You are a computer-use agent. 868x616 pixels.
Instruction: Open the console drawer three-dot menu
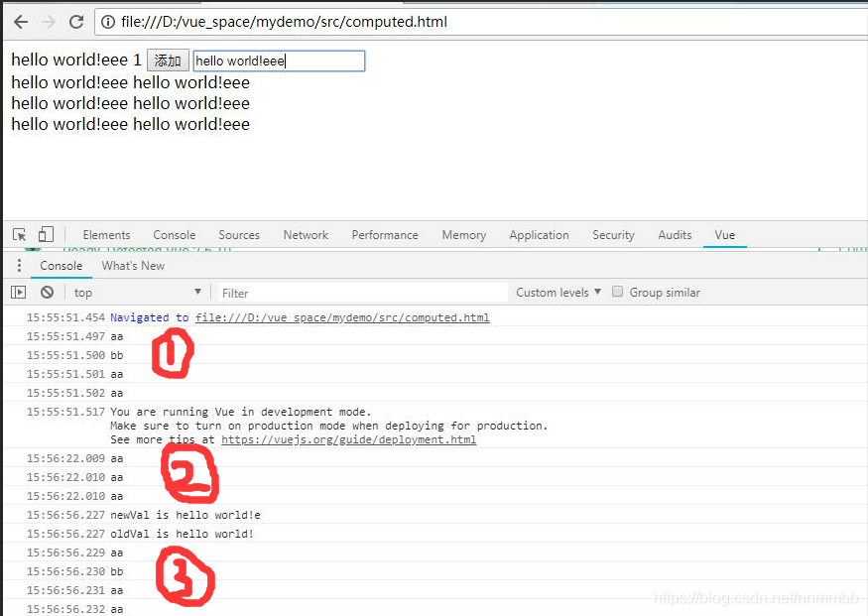tap(19, 266)
